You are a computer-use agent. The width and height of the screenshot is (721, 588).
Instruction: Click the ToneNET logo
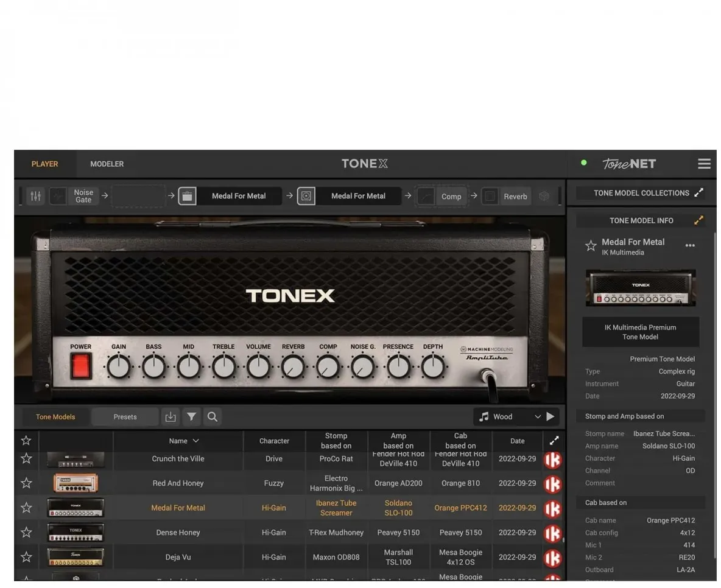(629, 164)
